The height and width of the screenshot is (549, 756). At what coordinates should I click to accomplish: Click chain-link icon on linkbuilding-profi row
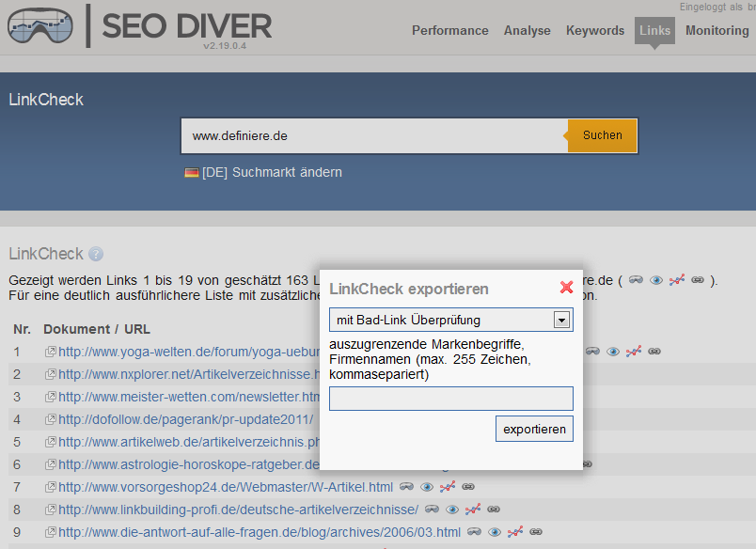pyautogui.click(x=494, y=509)
